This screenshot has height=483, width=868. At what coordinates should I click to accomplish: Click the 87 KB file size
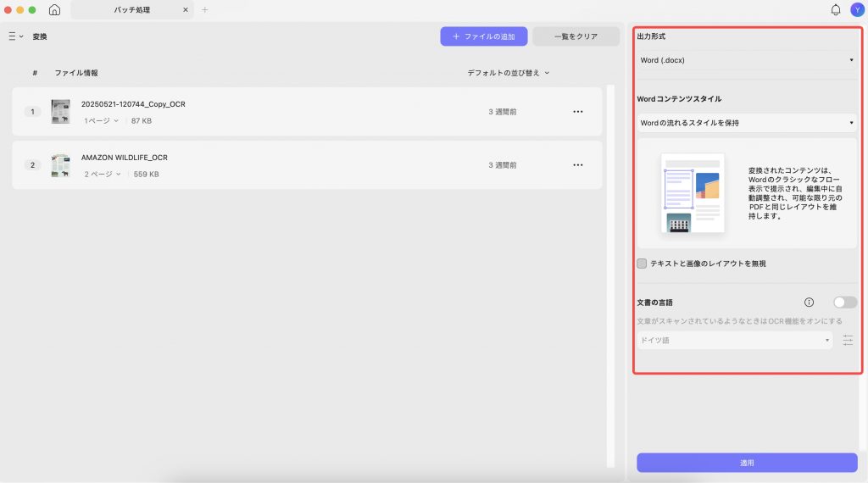(142, 120)
